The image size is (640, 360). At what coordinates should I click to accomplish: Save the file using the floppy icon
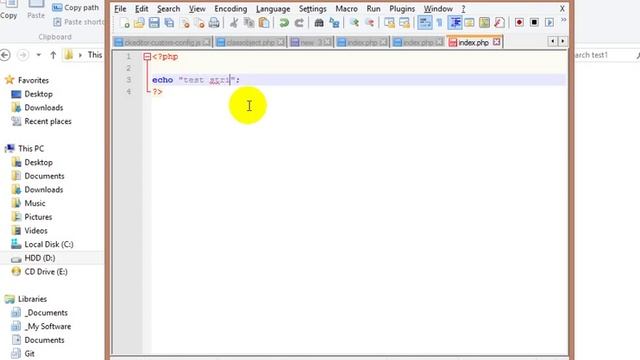pyautogui.click(x=154, y=23)
